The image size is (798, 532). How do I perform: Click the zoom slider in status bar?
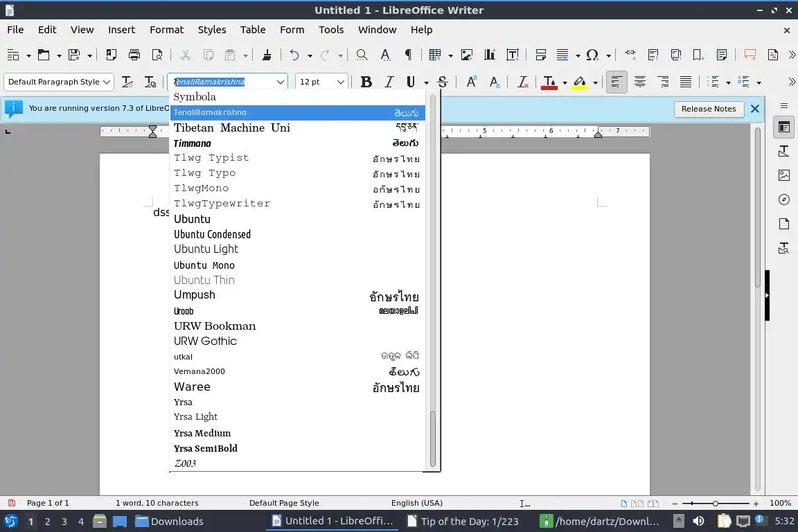716,504
